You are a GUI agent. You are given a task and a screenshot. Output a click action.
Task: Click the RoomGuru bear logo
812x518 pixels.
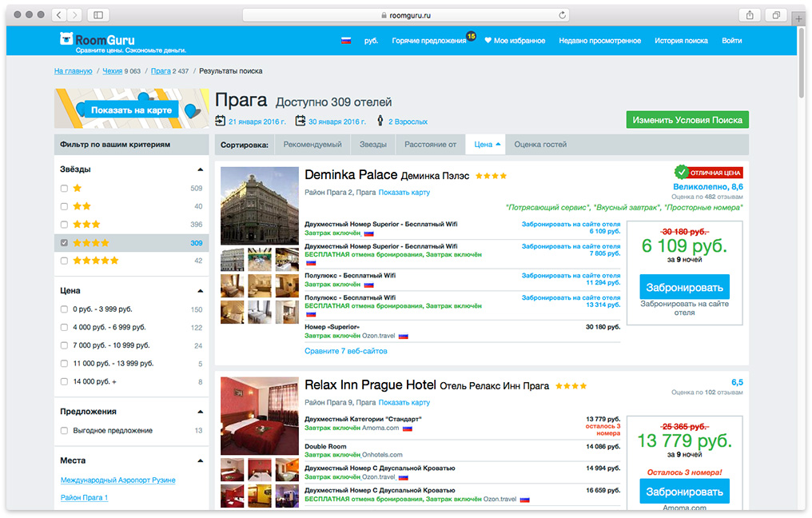[x=67, y=39]
